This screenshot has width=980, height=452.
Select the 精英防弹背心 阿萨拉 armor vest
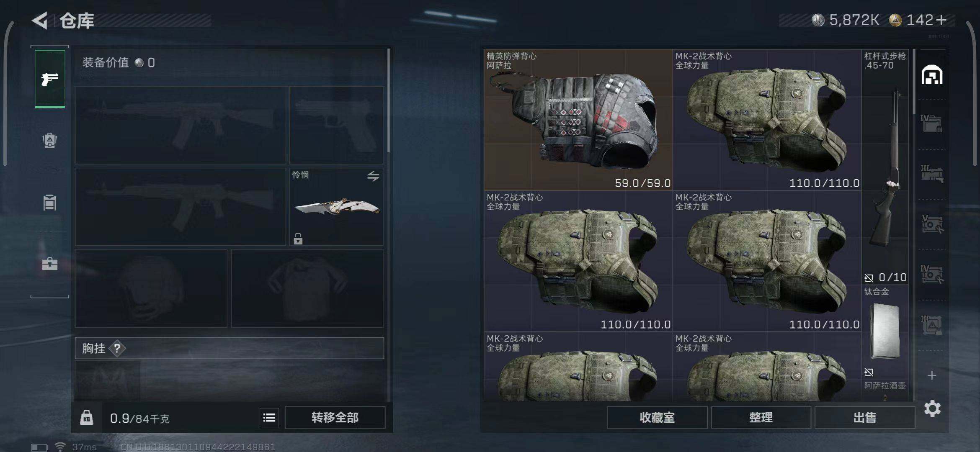pos(578,120)
